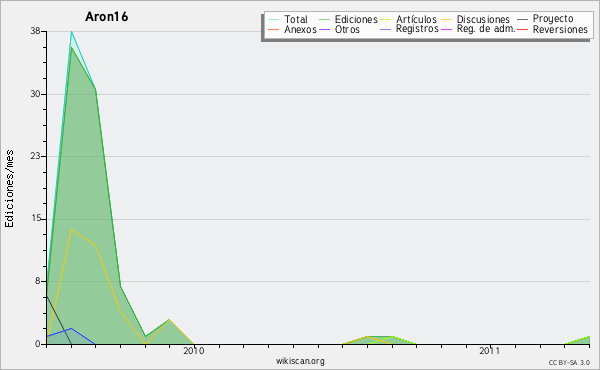Click the 2011 x-axis label

pos(489,351)
